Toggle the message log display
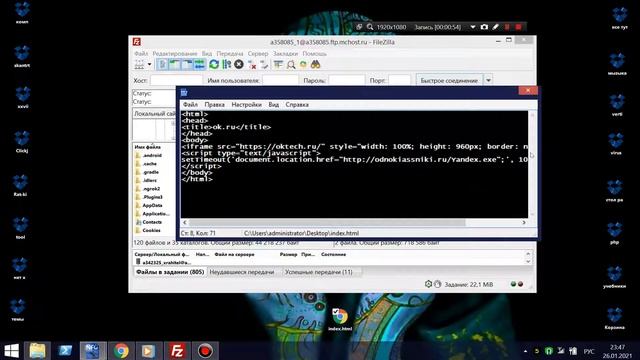 [162, 64]
